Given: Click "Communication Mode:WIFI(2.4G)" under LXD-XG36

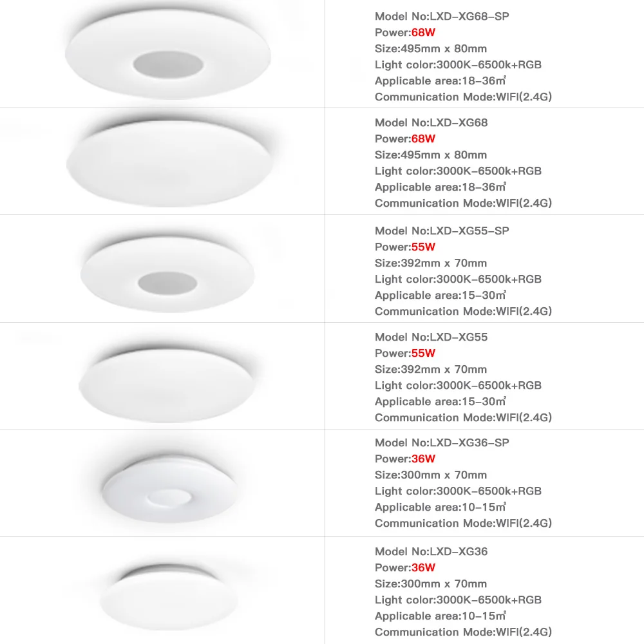Looking at the screenshot, I should tap(464, 632).
